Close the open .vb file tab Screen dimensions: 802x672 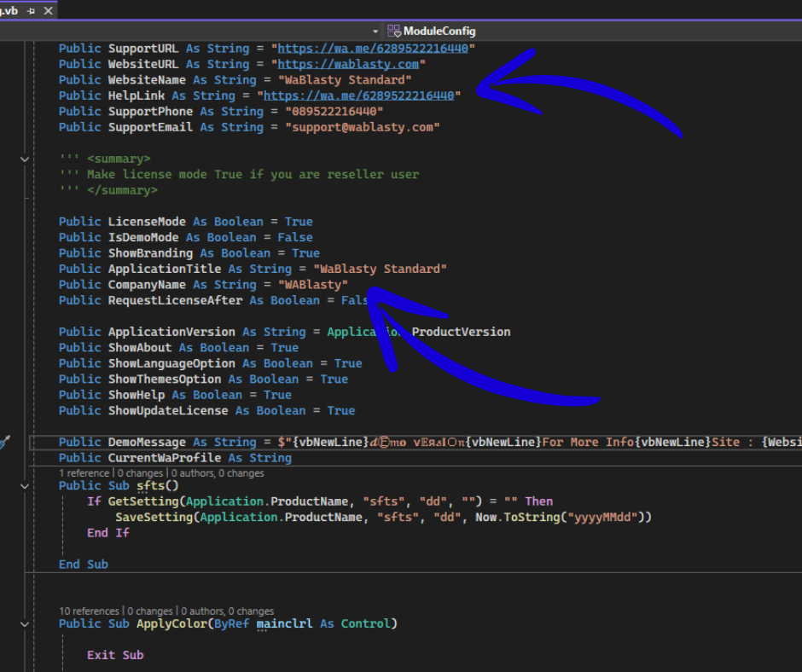[x=48, y=11]
